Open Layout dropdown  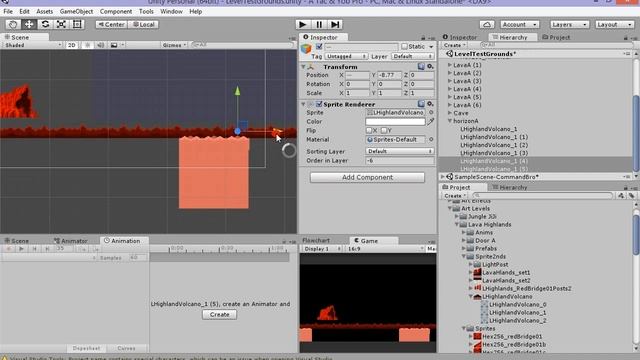614,24
